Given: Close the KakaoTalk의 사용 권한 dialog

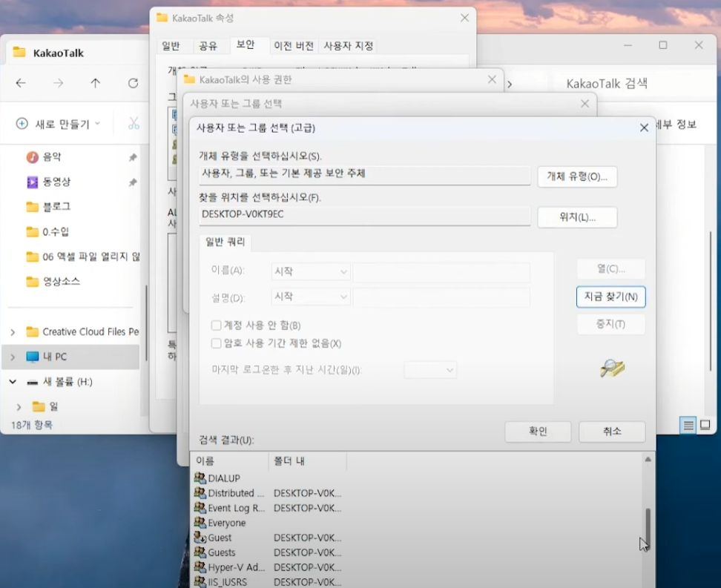Looking at the screenshot, I should click(x=492, y=79).
